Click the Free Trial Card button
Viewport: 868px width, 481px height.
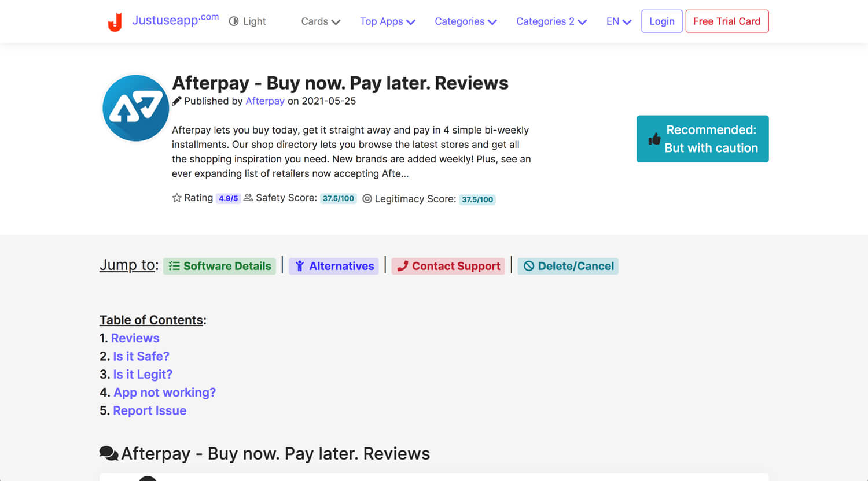click(727, 21)
